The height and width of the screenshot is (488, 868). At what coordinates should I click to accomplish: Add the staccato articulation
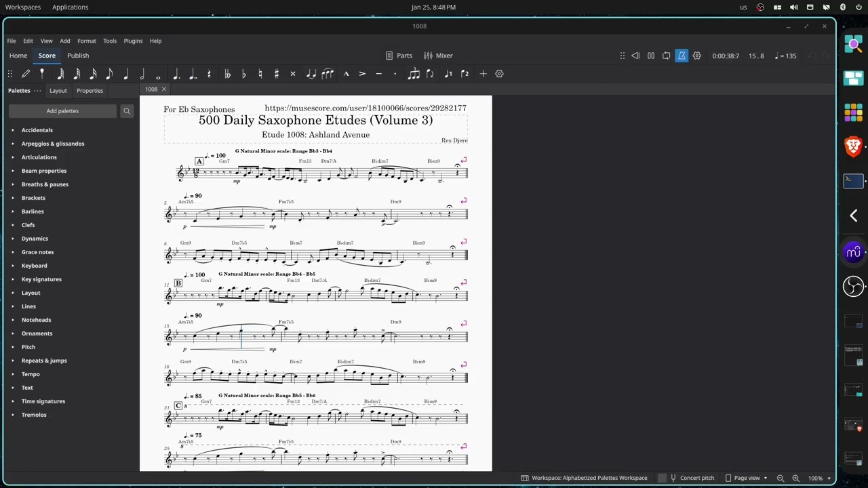coord(395,74)
